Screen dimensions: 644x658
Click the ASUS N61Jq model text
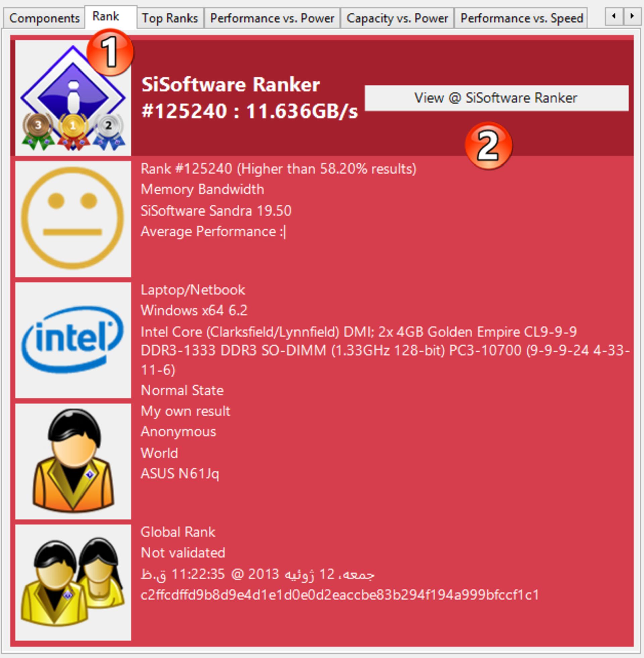(x=179, y=474)
